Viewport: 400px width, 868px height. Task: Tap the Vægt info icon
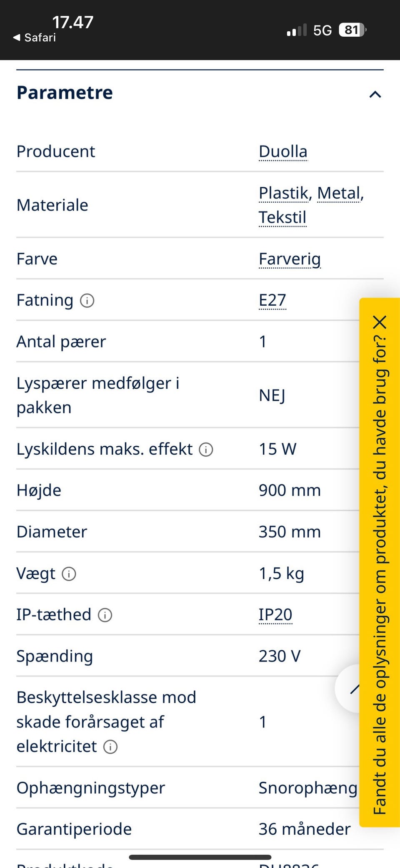click(x=69, y=574)
